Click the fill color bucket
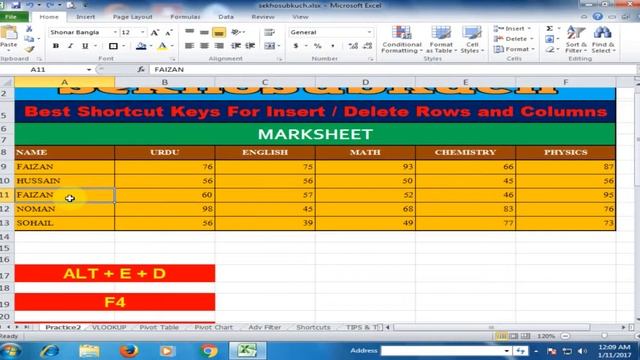Viewport: 640px width, 360px height. 141,46
